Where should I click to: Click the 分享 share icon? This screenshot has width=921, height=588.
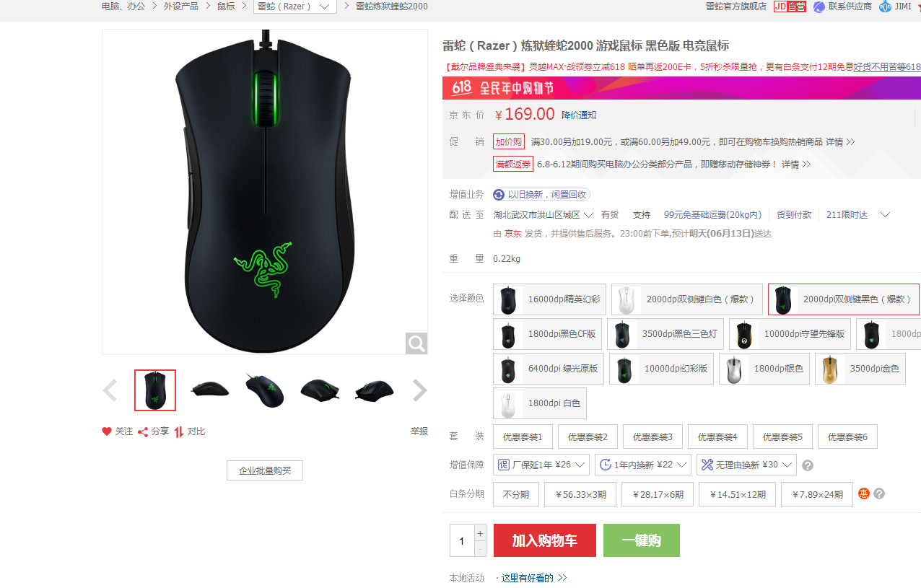coord(143,431)
